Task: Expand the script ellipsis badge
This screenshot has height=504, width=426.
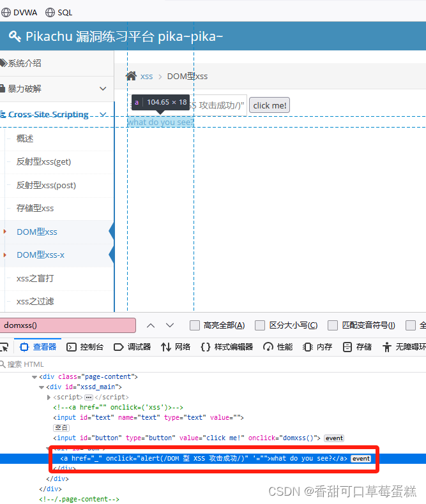Action: tap(89, 397)
